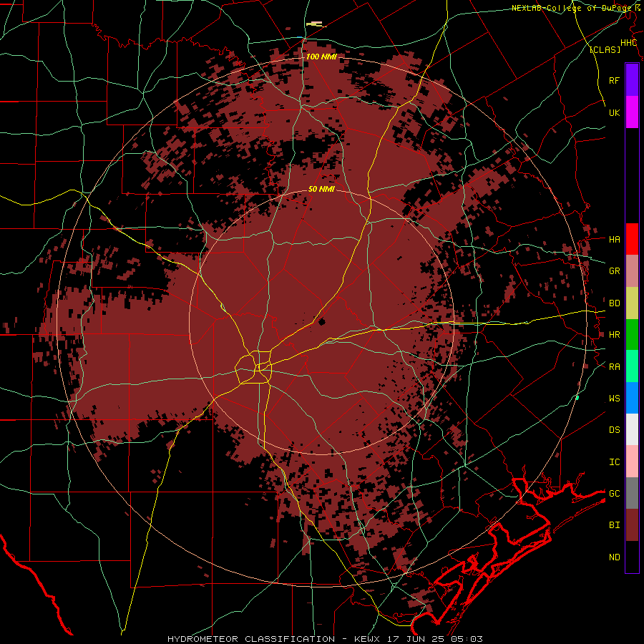644x644 pixels.
Task: Select the light pink IC legend swatch
Action: 632,462
